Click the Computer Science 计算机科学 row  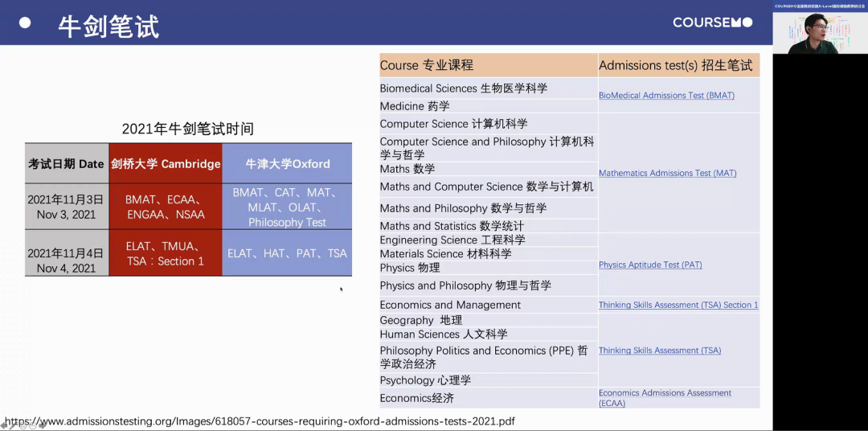point(489,124)
